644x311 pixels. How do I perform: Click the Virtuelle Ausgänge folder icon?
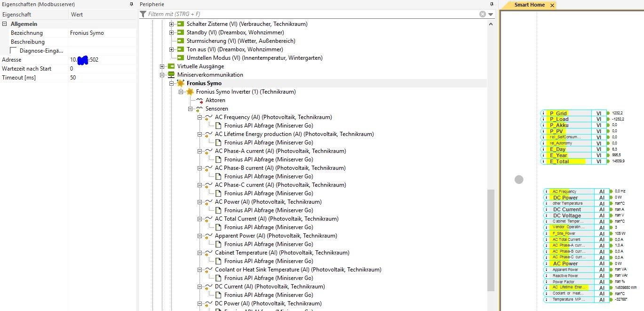(171, 66)
